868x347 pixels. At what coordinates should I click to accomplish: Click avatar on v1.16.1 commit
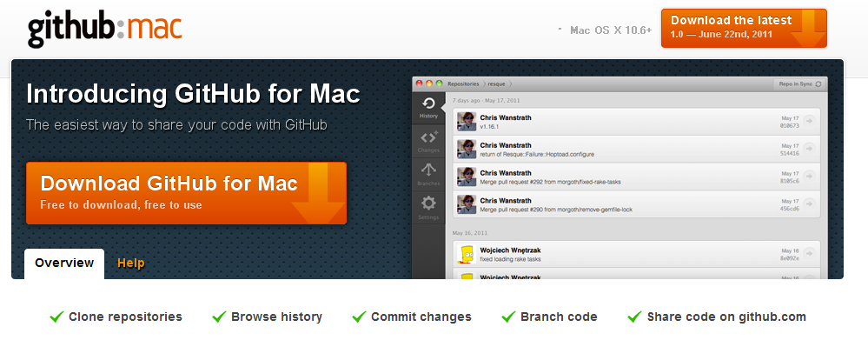pos(467,122)
